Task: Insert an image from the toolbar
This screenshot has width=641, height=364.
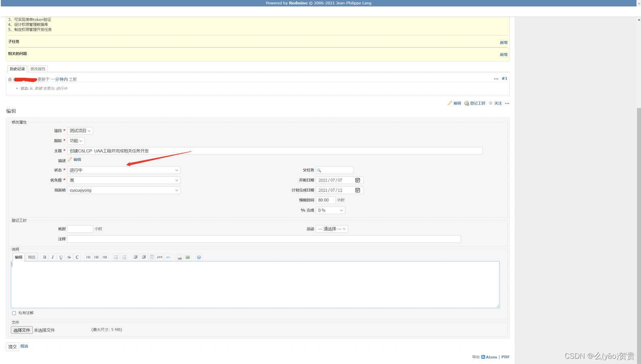Action: [x=188, y=257]
